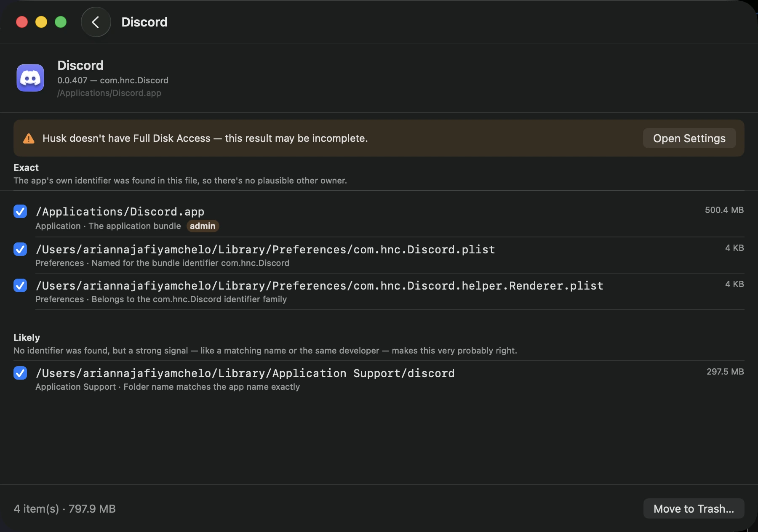Select the /Applications/Discord.app path text
This screenshot has width=758, height=532.
click(x=120, y=211)
